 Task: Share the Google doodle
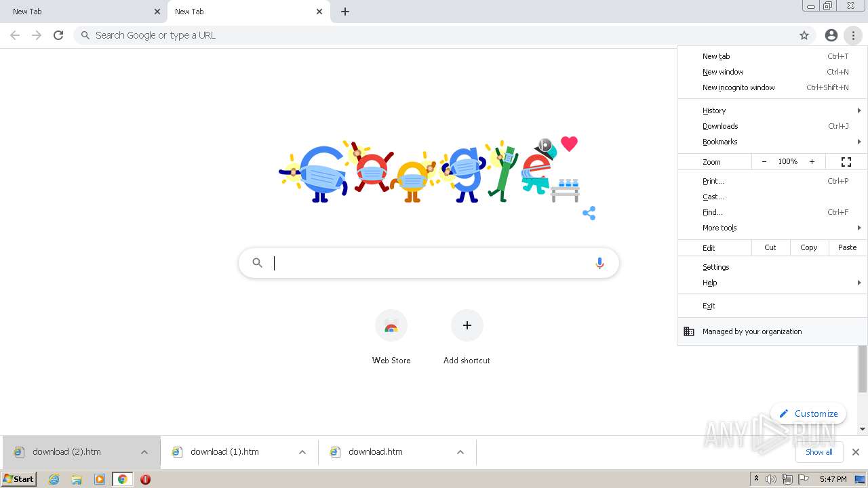589,213
